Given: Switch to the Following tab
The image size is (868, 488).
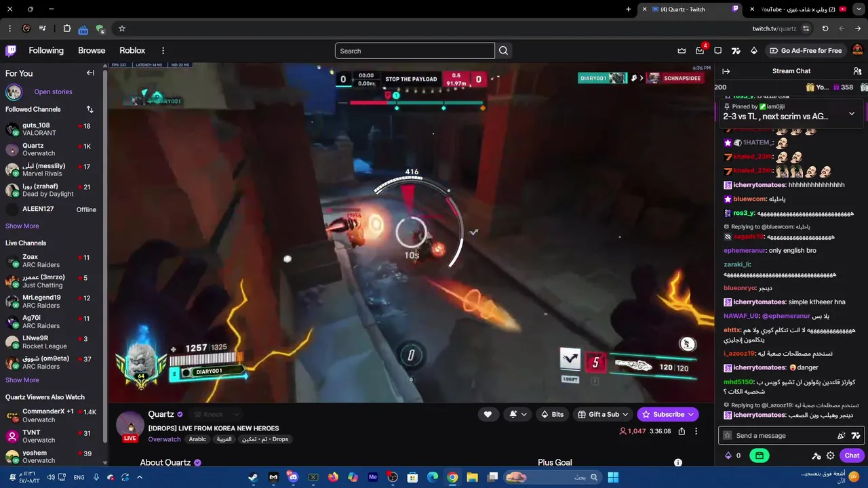Looking at the screenshot, I should coord(46,51).
